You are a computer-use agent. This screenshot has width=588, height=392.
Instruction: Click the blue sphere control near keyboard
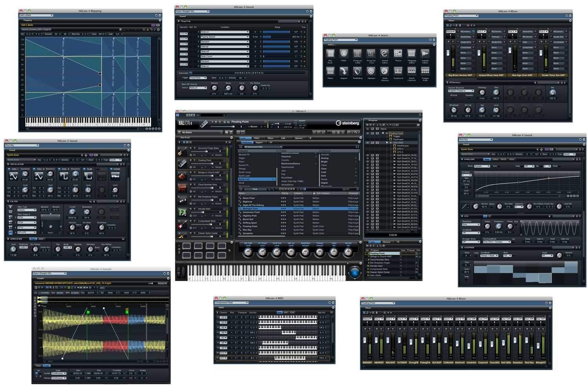click(x=354, y=272)
